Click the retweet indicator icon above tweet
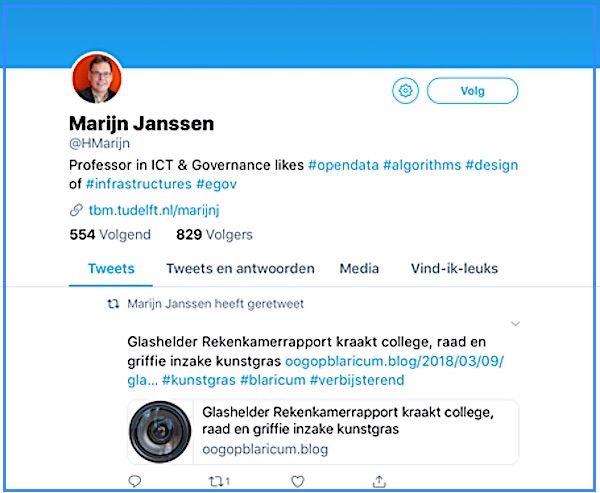The image size is (600, 493). tap(113, 304)
